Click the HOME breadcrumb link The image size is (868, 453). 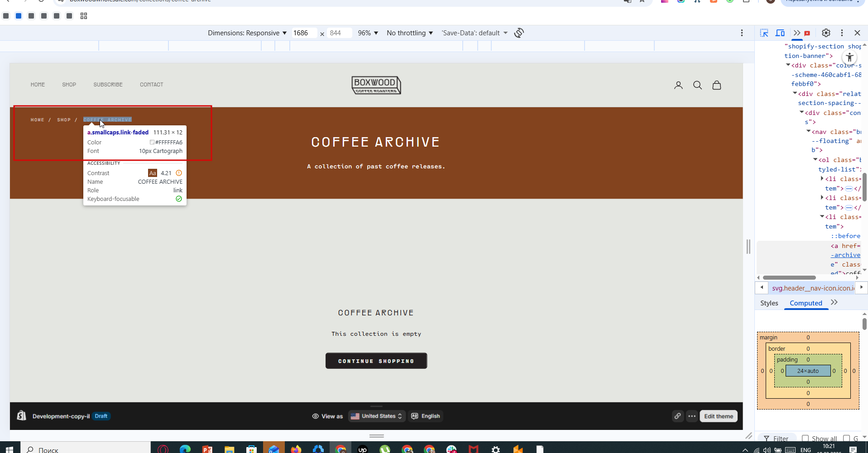point(38,120)
